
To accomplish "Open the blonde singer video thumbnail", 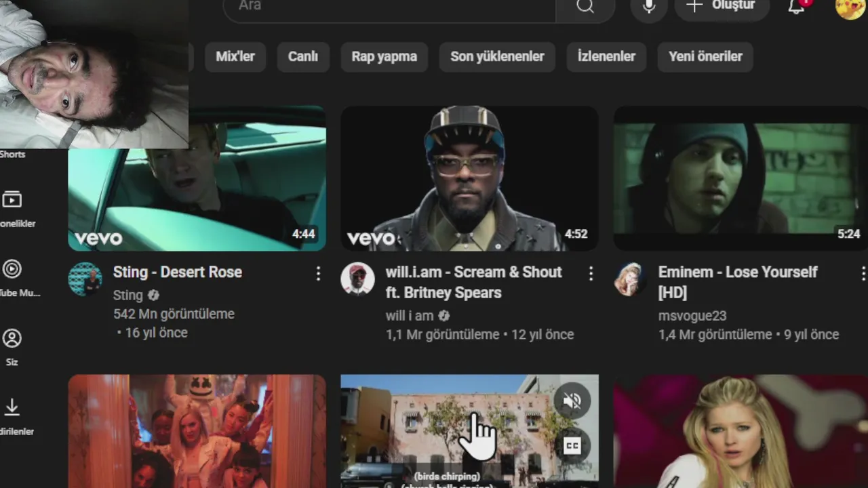I will [741, 431].
